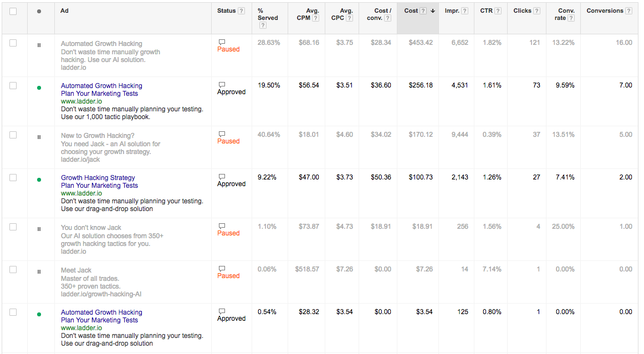The image size is (644, 354).
Task: Click the blue clicks count in the bottom row
Action: pos(538,312)
